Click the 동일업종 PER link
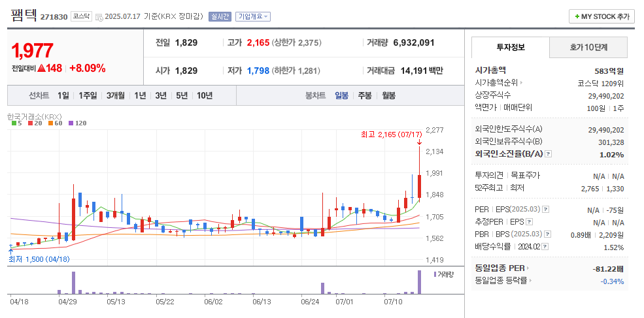644x318 pixels. pyautogui.click(x=500, y=268)
